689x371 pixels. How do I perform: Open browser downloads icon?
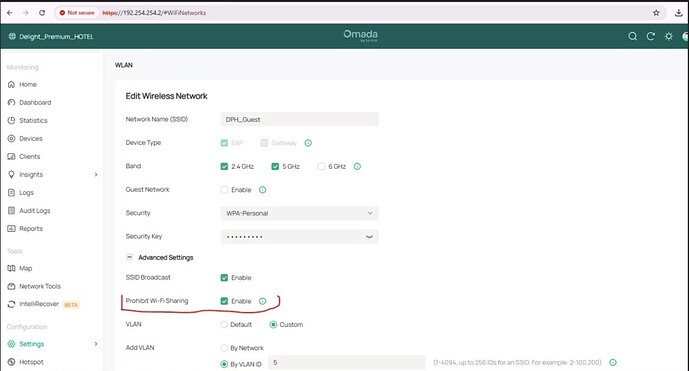coord(678,13)
